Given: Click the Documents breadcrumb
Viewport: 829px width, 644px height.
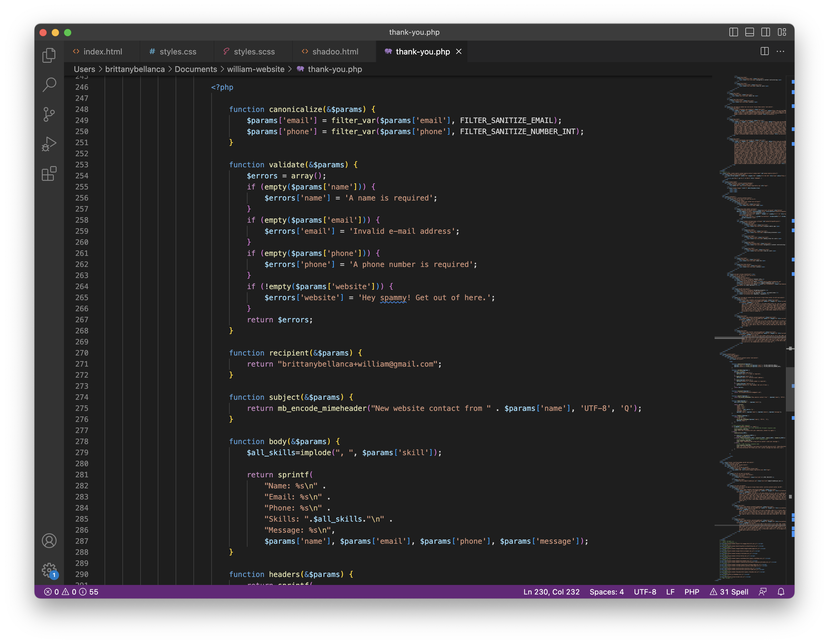Looking at the screenshot, I should click(196, 69).
